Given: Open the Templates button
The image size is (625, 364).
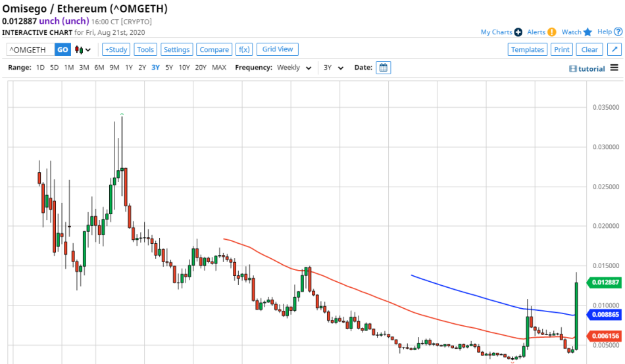Looking at the screenshot, I should click(528, 50).
